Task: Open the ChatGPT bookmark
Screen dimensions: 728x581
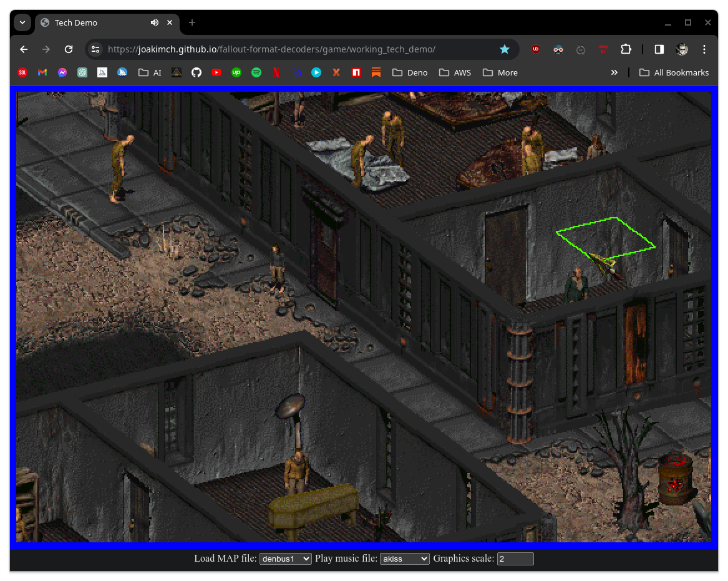Action: coord(82,72)
